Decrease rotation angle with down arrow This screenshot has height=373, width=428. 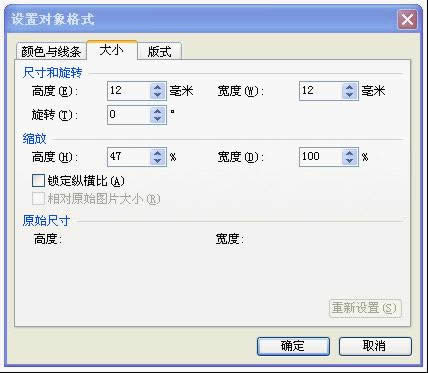click(x=158, y=119)
